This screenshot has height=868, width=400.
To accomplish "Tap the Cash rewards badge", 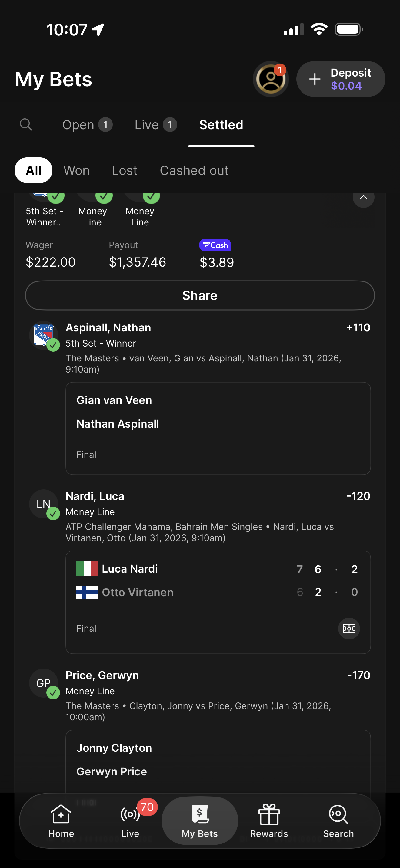I will (215, 245).
